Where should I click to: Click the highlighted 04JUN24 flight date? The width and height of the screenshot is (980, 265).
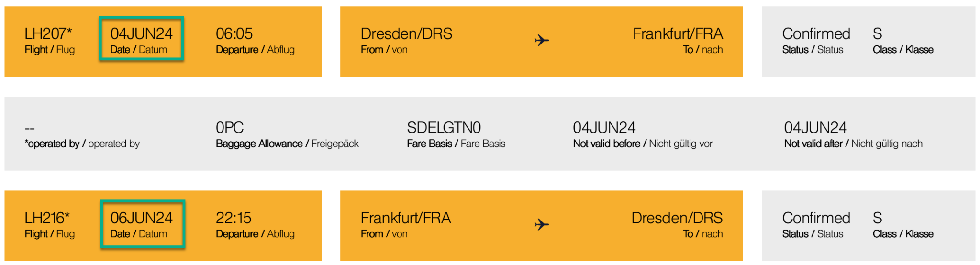coord(141,34)
